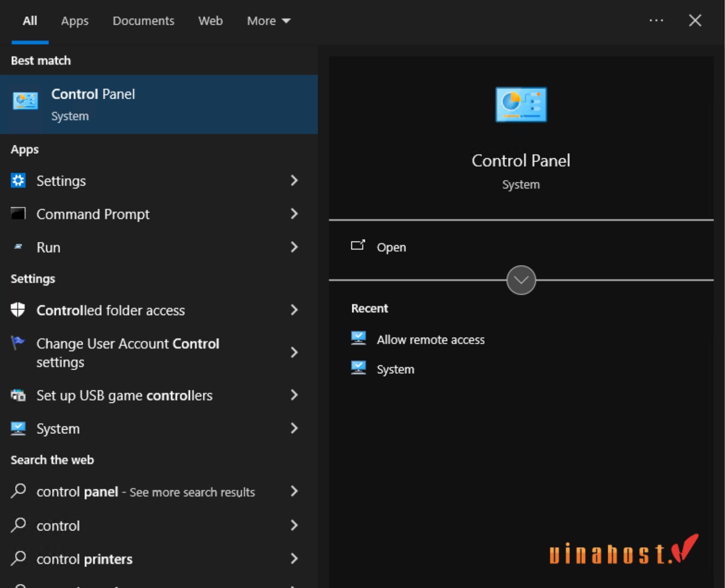Click the Allow remote access icon
Screen dimensions: 725x588
click(x=359, y=338)
